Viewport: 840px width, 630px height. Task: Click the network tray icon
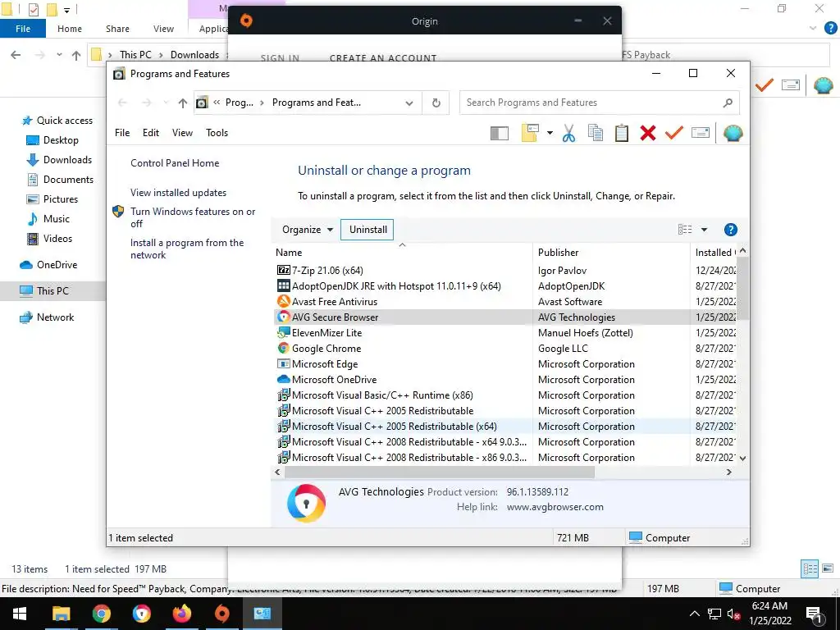(x=714, y=614)
